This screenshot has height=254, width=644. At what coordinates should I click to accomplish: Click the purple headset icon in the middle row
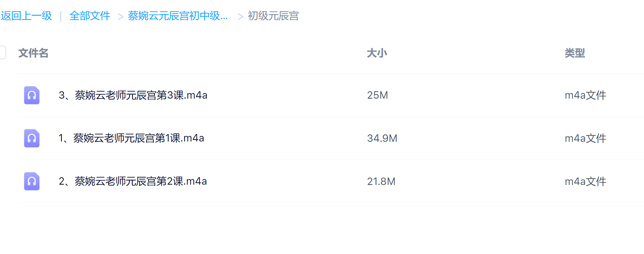[32, 138]
